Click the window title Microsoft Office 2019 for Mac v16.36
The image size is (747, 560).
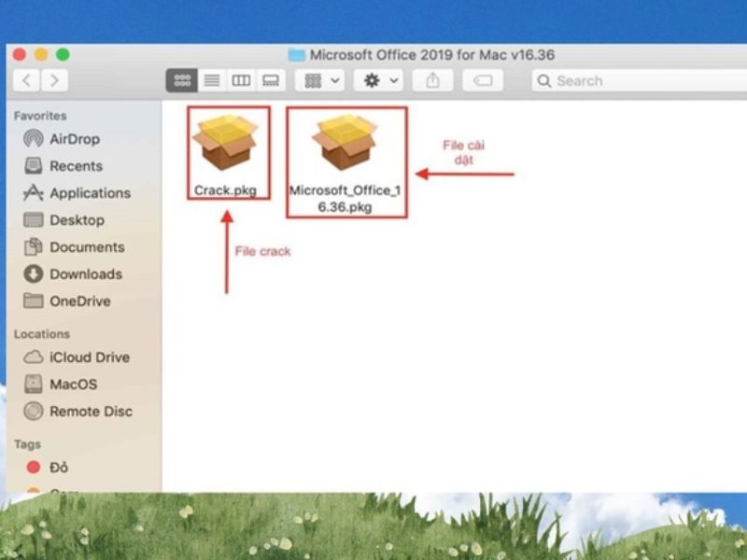[432, 55]
